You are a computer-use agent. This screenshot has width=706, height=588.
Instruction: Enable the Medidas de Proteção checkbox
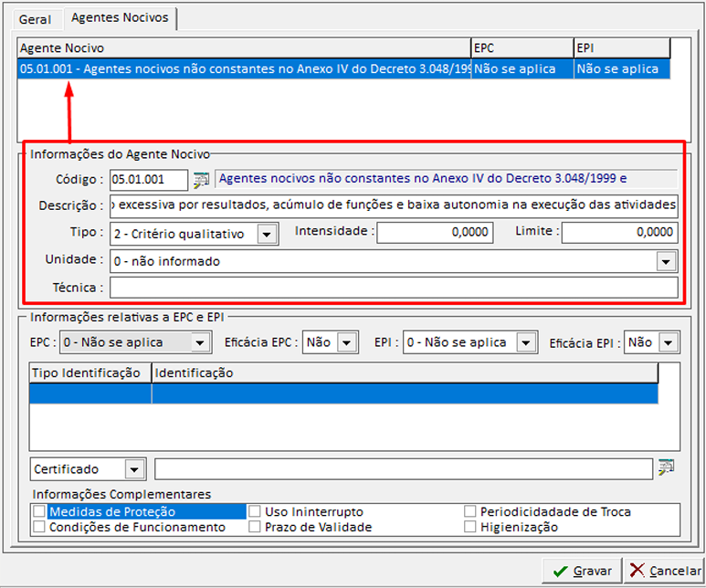tap(39, 512)
